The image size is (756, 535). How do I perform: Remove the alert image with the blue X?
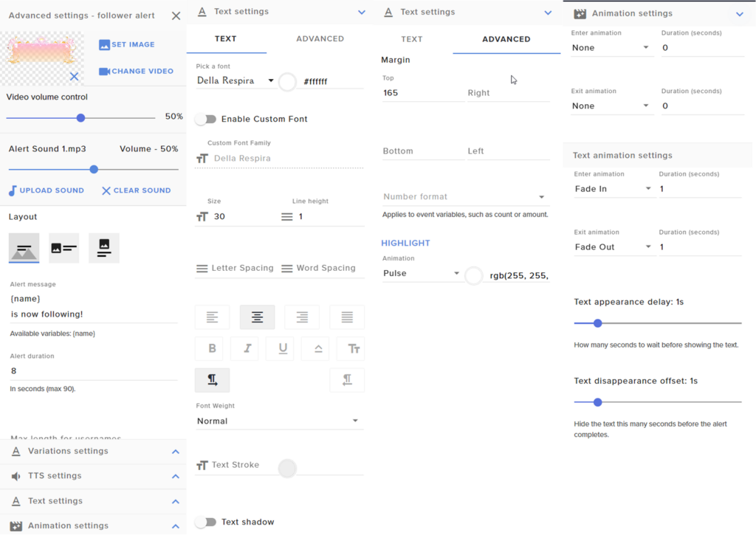74,76
